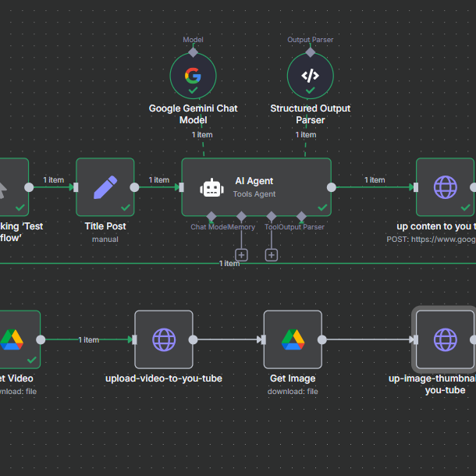This screenshot has width=476, height=476.
Task: Open the Get Video Google Drive node
Action: point(20,339)
